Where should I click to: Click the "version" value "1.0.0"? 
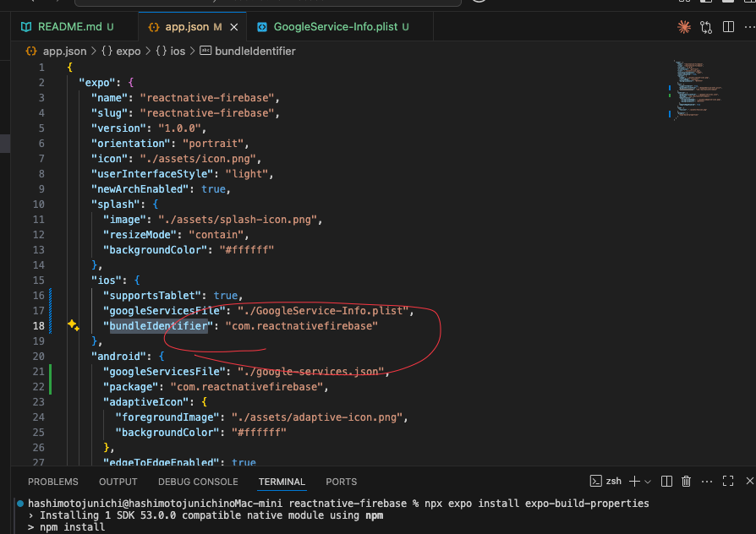(x=180, y=128)
